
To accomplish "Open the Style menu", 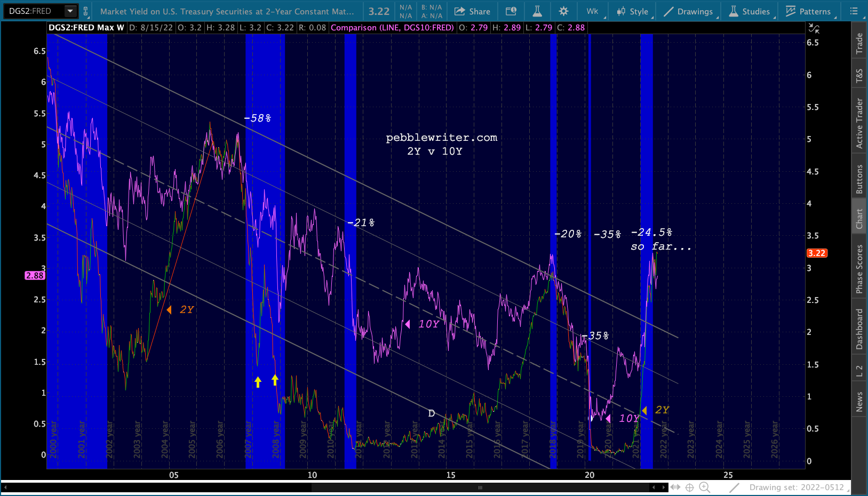I will (633, 11).
